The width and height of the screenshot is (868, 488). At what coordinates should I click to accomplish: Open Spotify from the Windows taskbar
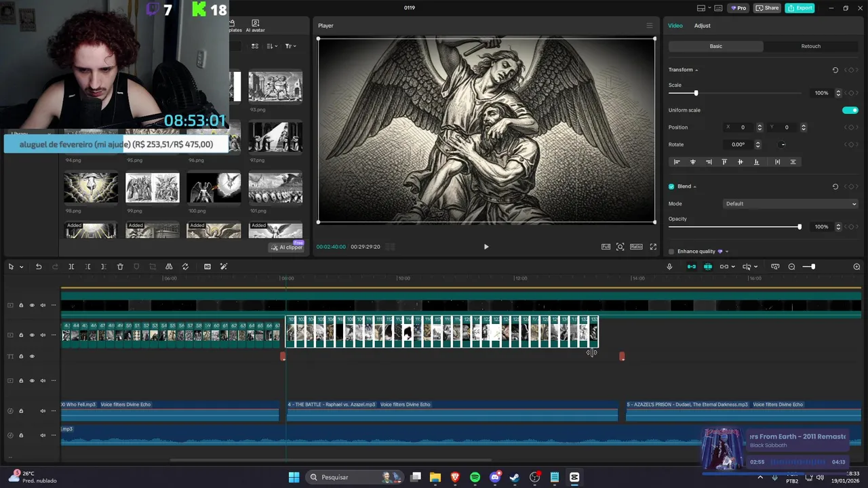tap(475, 477)
